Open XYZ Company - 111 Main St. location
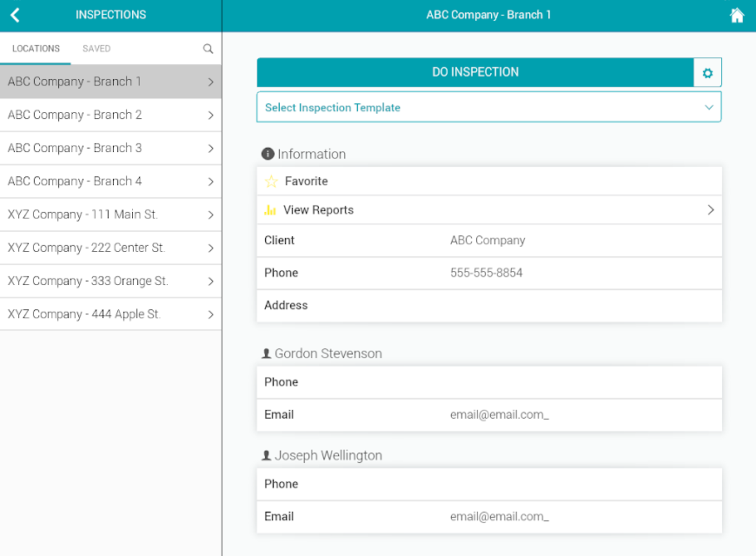Screen dimensions: 756x556 tap(111, 215)
